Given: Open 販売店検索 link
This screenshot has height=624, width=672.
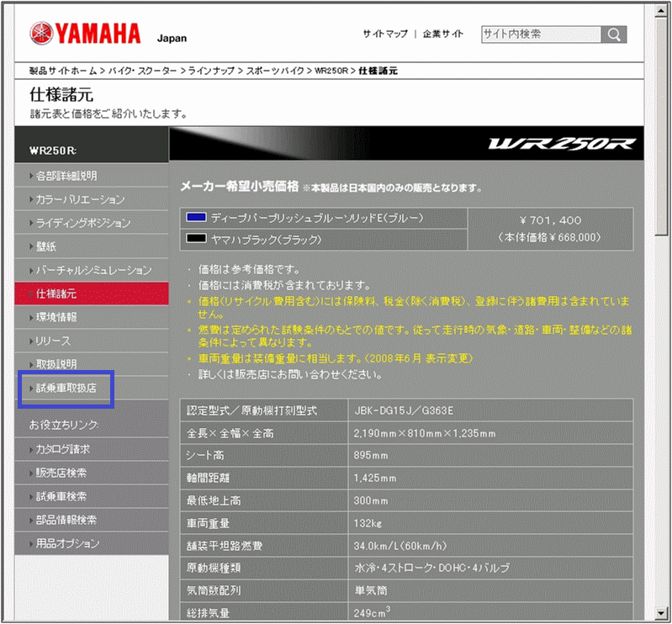Looking at the screenshot, I should [x=92, y=473].
